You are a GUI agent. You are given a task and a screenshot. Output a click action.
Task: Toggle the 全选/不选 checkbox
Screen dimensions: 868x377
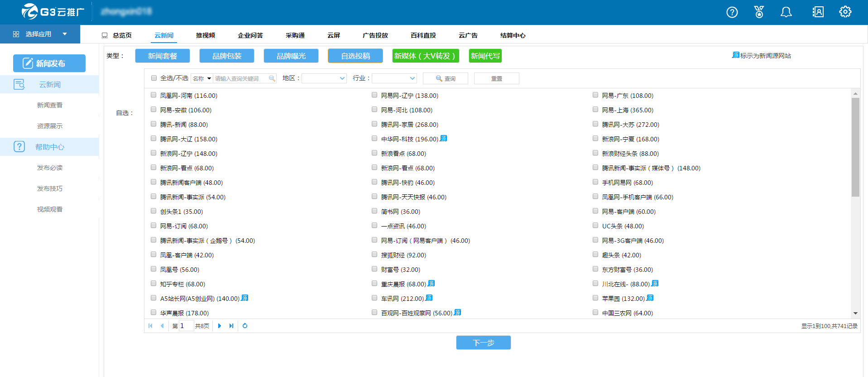point(154,78)
